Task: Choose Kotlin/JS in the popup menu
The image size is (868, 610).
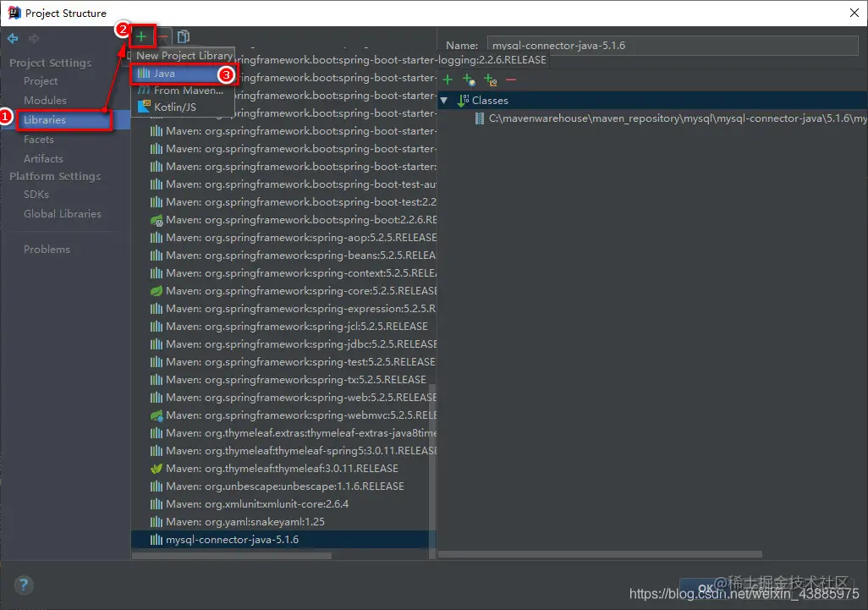Action: [182, 107]
